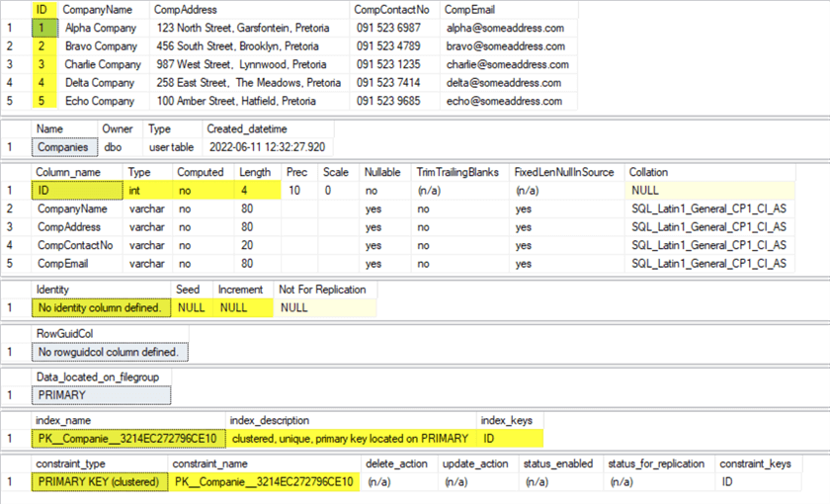
Task: Select the 'ID' cell under Column_name
Action: [77, 190]
